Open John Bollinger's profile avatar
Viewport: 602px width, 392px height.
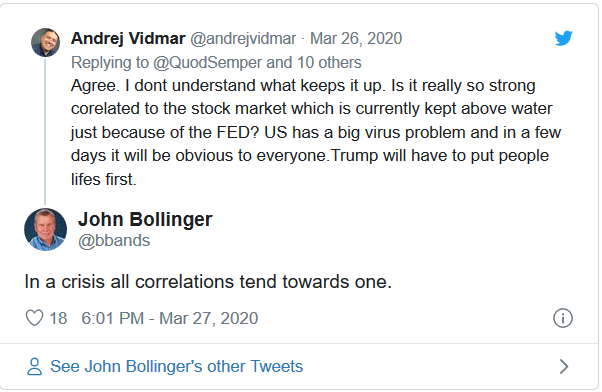(x=45, y=230)
